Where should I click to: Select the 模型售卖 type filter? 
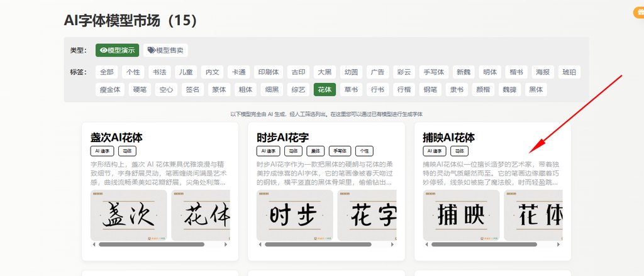[165, 50]
